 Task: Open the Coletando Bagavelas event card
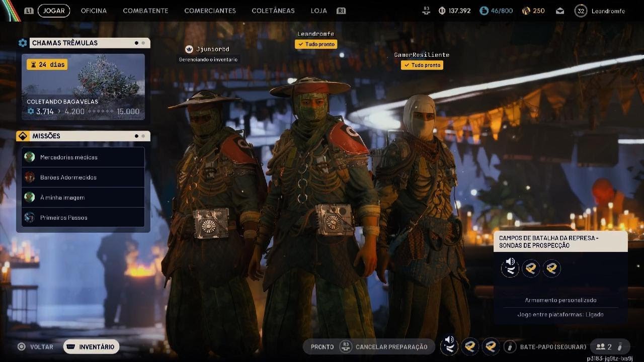[x=83, y=87]
